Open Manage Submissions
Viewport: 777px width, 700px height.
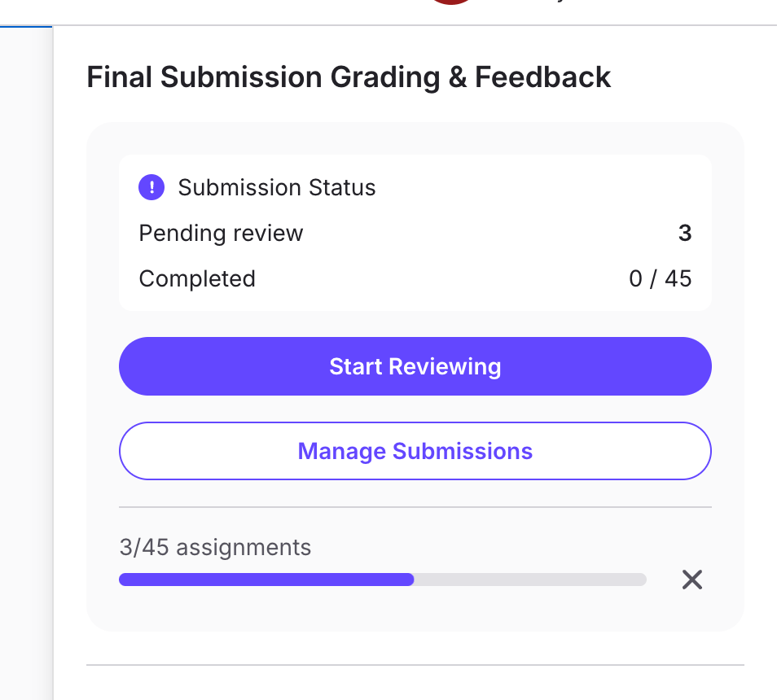415,451
